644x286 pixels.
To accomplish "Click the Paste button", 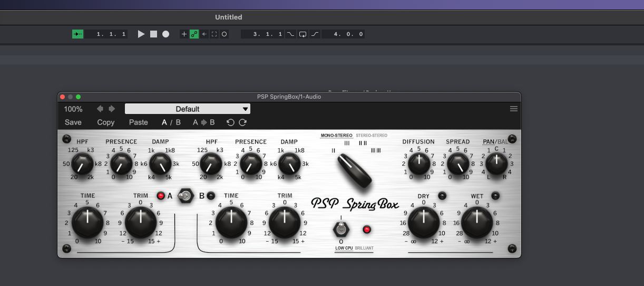I will pyautogui.click(x=139, y=122).
